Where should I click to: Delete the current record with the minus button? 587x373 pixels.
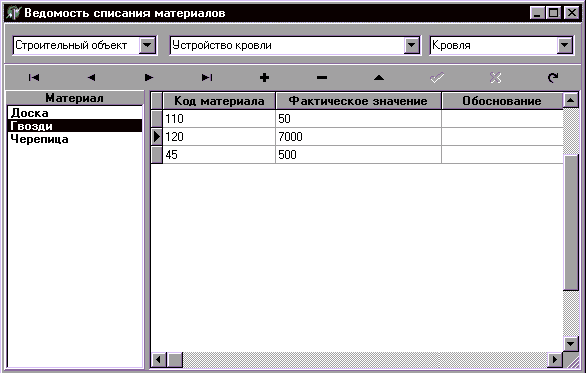point(322,78)
